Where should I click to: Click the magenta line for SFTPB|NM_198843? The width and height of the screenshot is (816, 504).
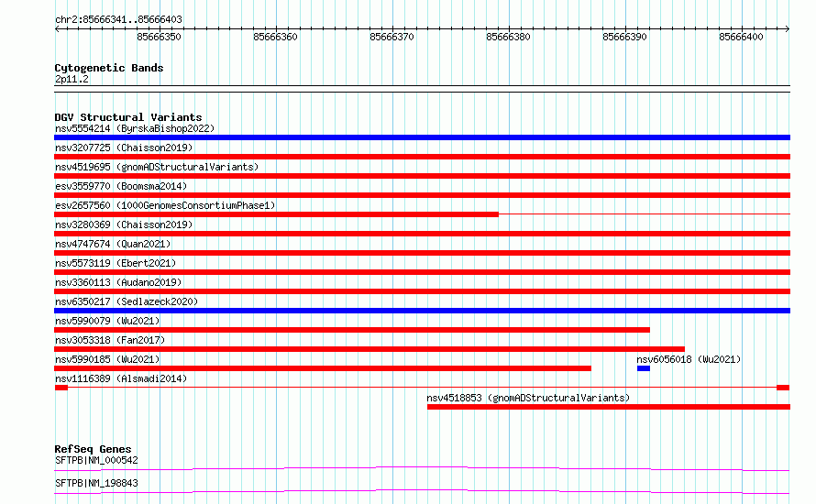(x=422, y=491)
